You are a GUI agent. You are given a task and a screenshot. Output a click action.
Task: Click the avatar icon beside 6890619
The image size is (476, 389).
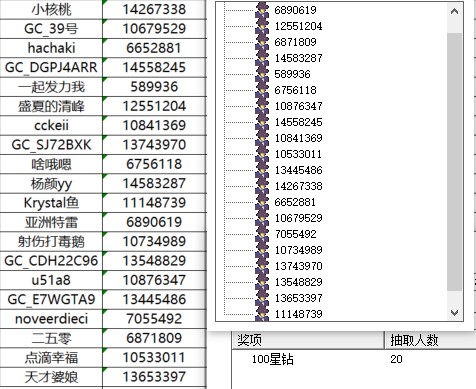click(262, 10)
